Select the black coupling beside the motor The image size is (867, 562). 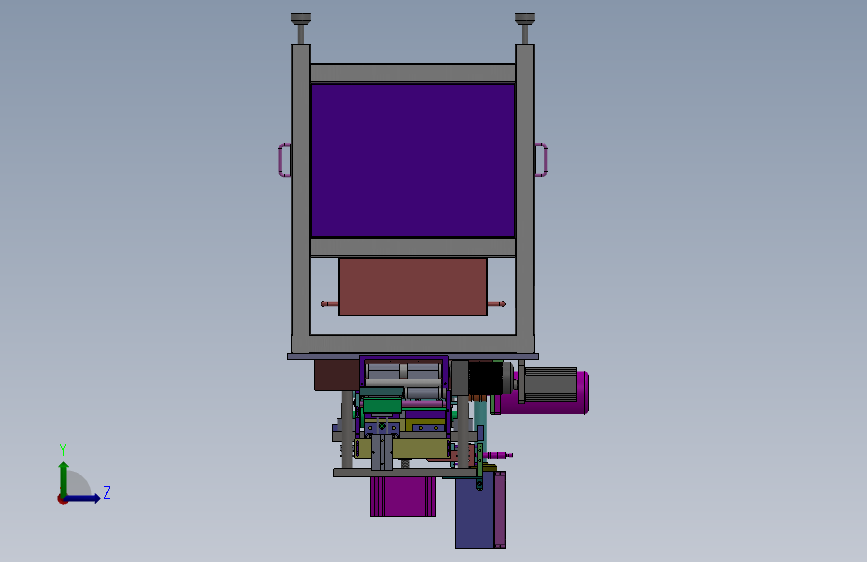[485, 378]
